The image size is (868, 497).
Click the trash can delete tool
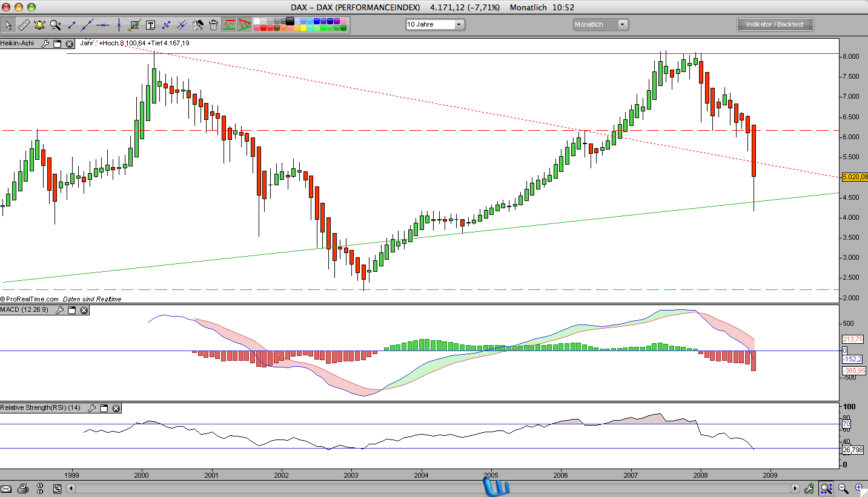213,25
